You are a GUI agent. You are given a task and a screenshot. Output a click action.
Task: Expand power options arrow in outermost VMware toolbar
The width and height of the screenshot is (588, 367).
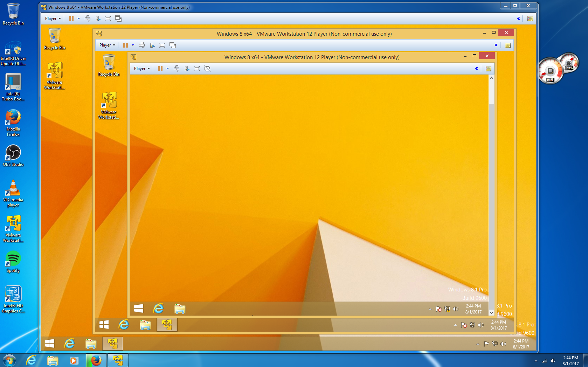(78, 19)
